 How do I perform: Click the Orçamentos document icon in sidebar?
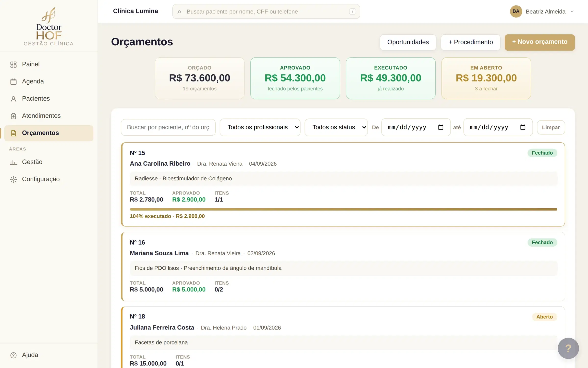[x=13, y=133]
